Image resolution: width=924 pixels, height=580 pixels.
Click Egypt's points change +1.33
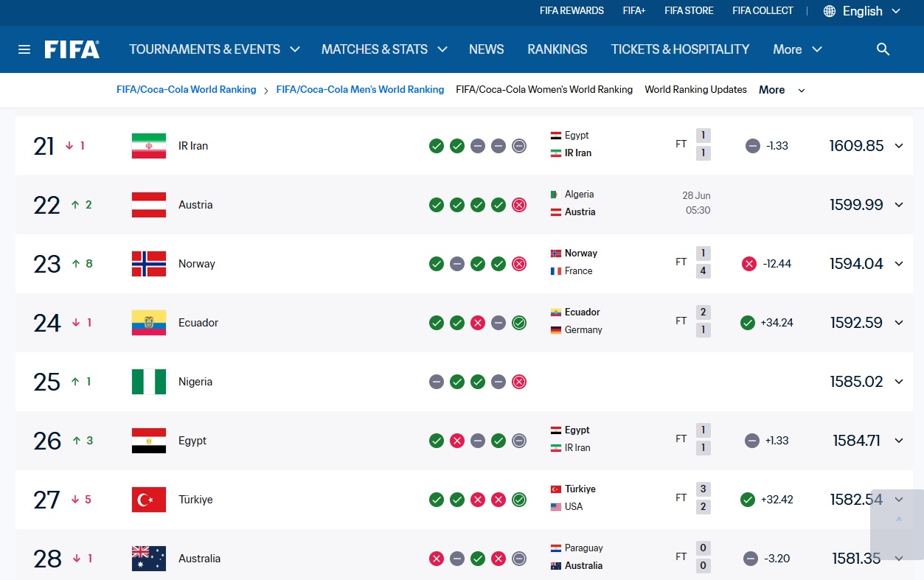coord(777,441)
